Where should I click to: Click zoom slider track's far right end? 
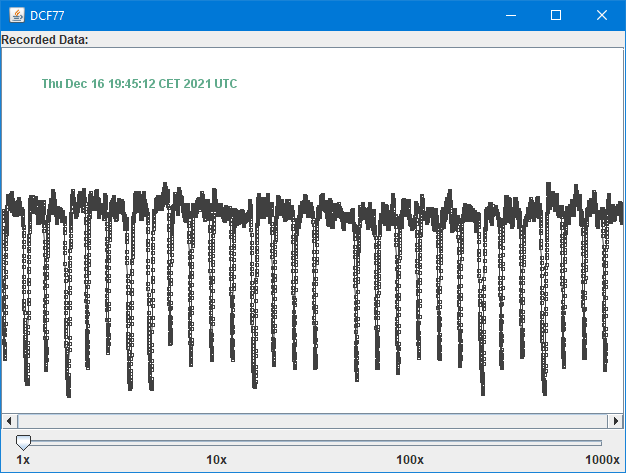[x=600, y=441]
